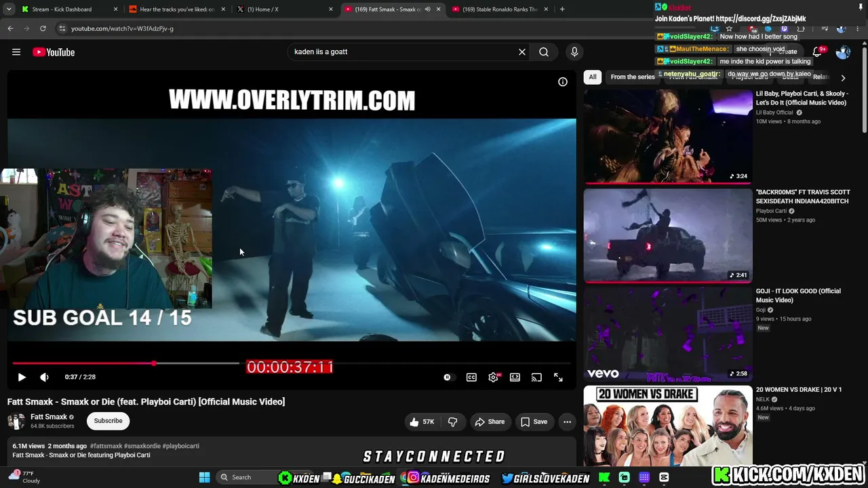The height and width of the screenshot is (488, 868).
Task: Run search with the magnifier button
Action: tap(544, 52)
